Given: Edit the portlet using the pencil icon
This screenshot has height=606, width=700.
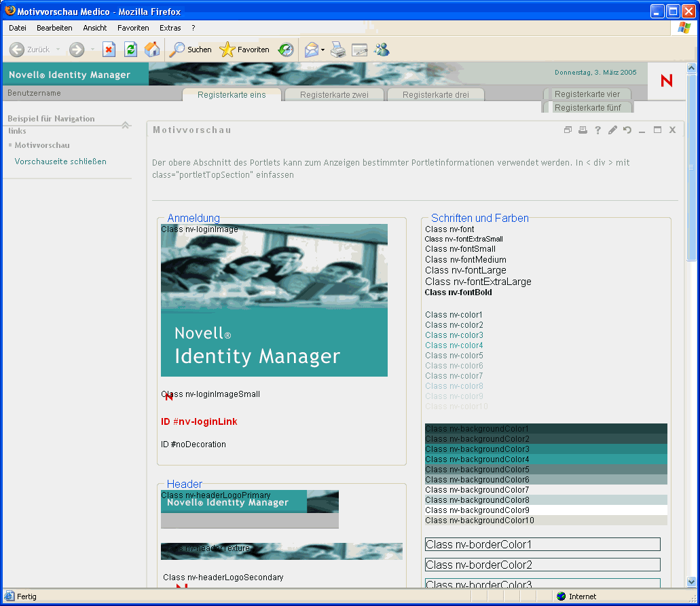Looking at the screenshot, I should point(612,130).
